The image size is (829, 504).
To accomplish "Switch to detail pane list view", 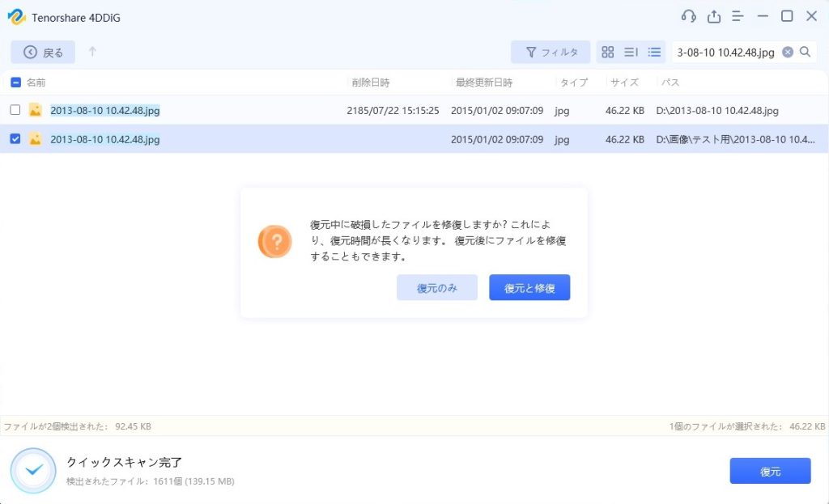I will 631,52.
